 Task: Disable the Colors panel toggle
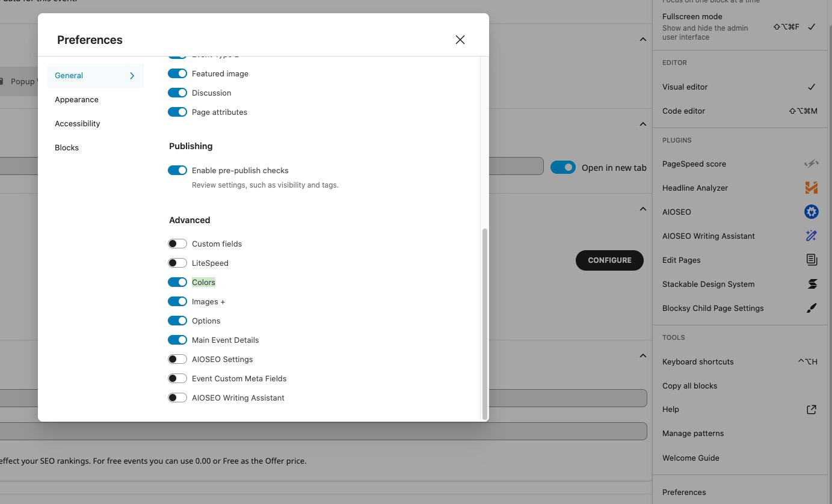[177, 282]
